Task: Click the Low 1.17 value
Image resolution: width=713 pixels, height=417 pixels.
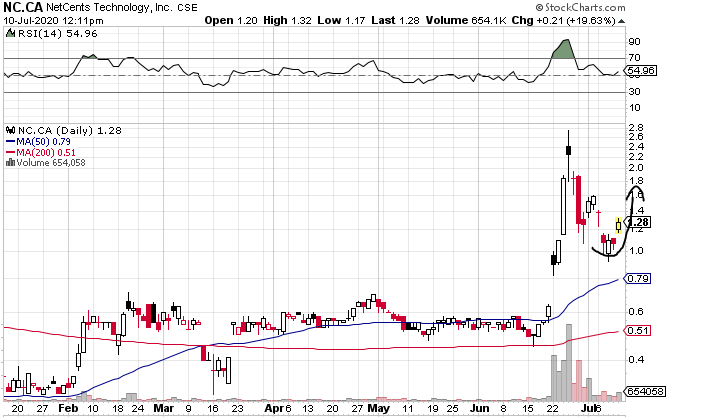Action: [x=341, y=20]
